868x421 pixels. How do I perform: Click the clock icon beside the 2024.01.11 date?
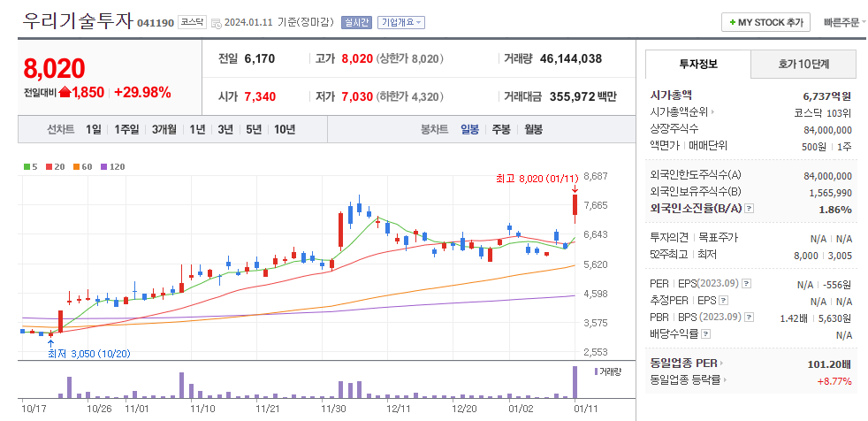217,23
